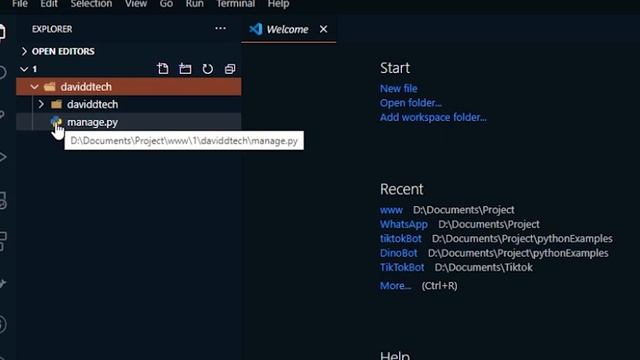
Task: Click the More... recent projects link
Action: coord(395,286)
